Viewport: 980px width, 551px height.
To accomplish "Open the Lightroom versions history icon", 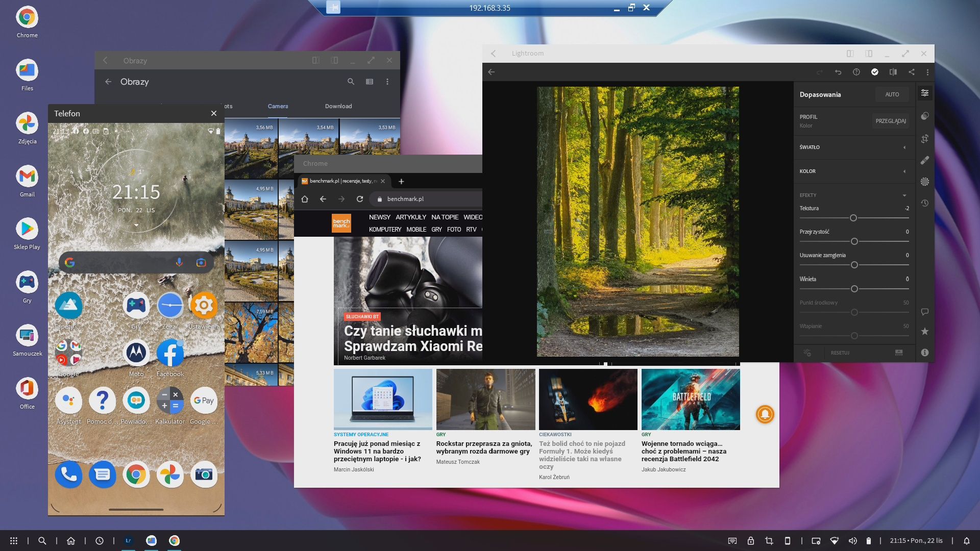I will 924,203.
